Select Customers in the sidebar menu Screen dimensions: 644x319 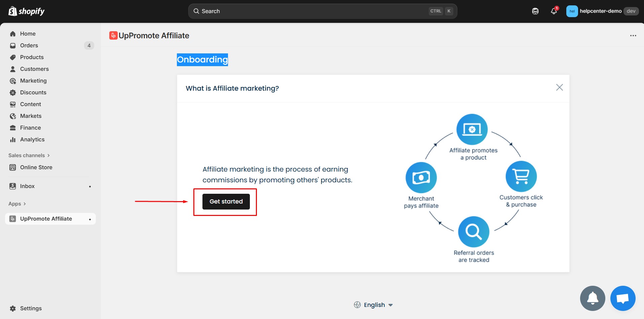coord(34,69)
